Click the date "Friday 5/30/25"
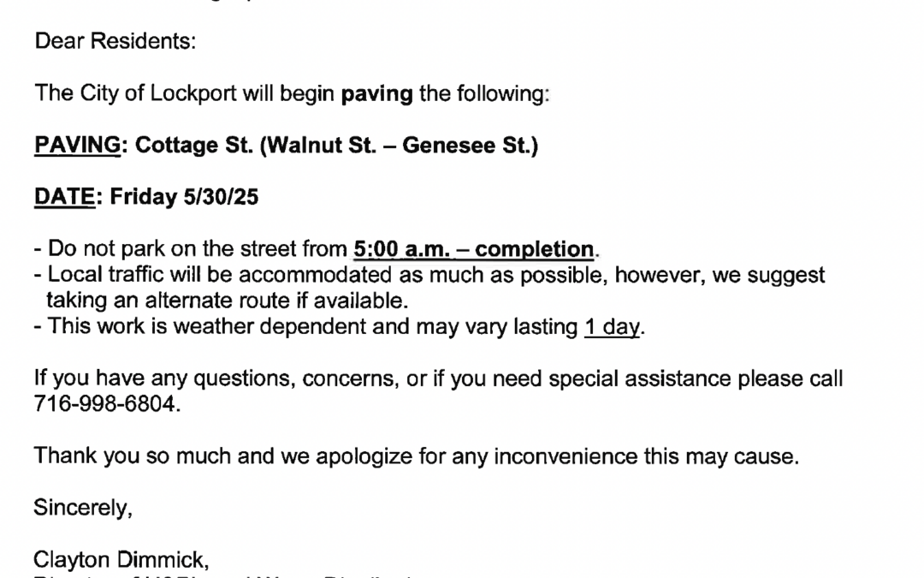924x578 pixels. click(184, 197)
